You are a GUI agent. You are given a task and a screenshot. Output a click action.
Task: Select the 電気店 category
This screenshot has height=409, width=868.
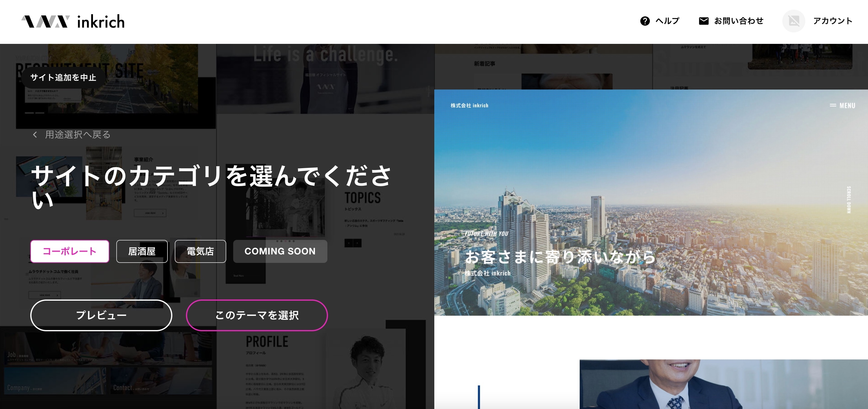[200, 251]
